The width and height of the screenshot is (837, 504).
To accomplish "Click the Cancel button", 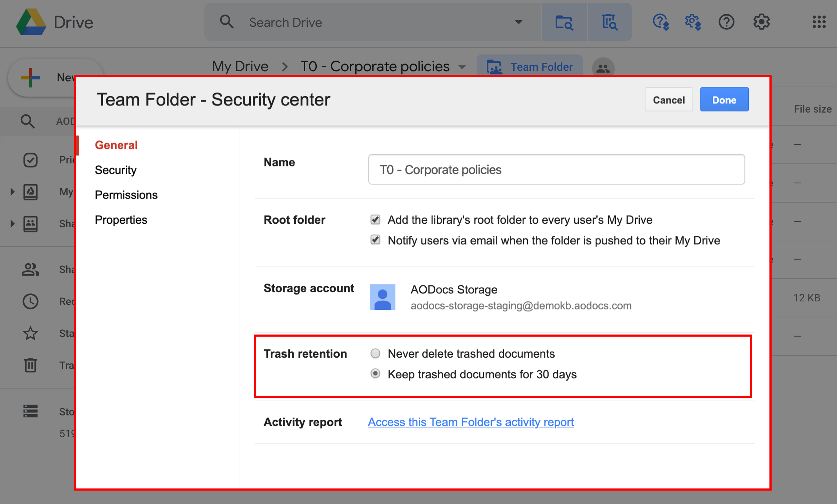I will 669,99.
